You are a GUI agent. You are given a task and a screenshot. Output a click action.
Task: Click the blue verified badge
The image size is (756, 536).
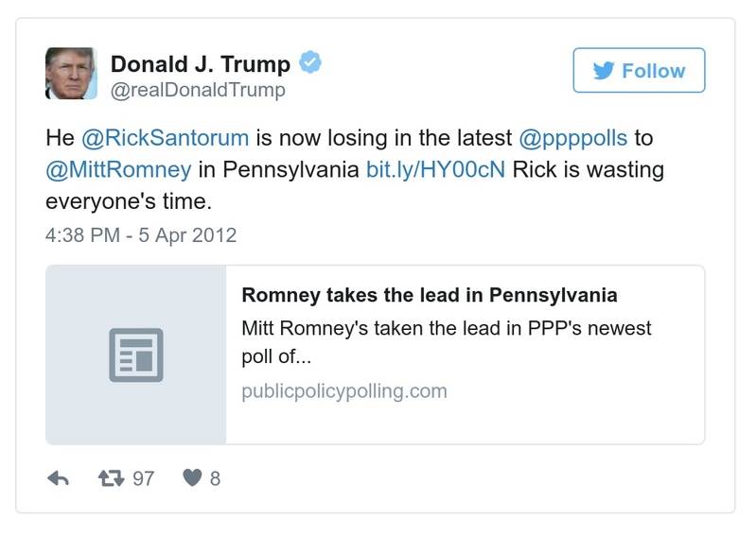[x=310, y=63]
